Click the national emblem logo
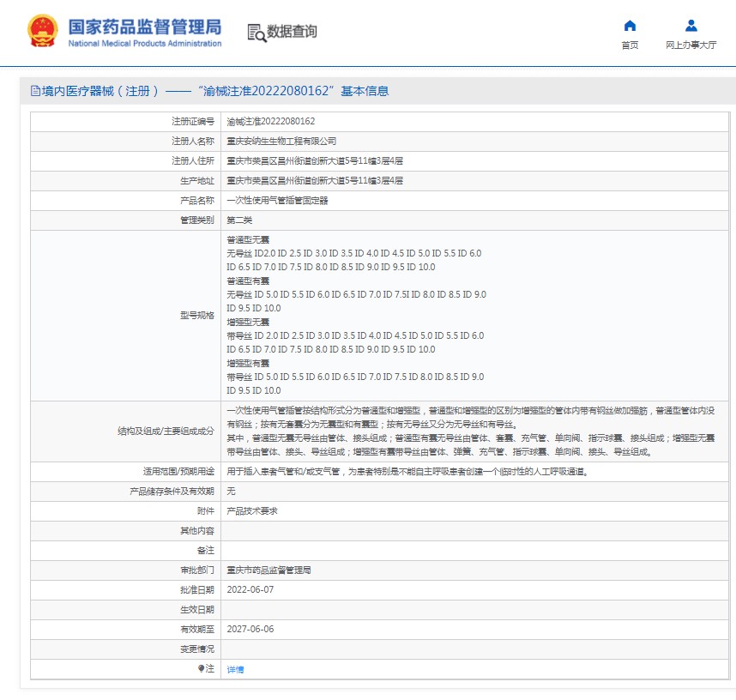This screenshot has width=736, height=700. click(43, 31)
